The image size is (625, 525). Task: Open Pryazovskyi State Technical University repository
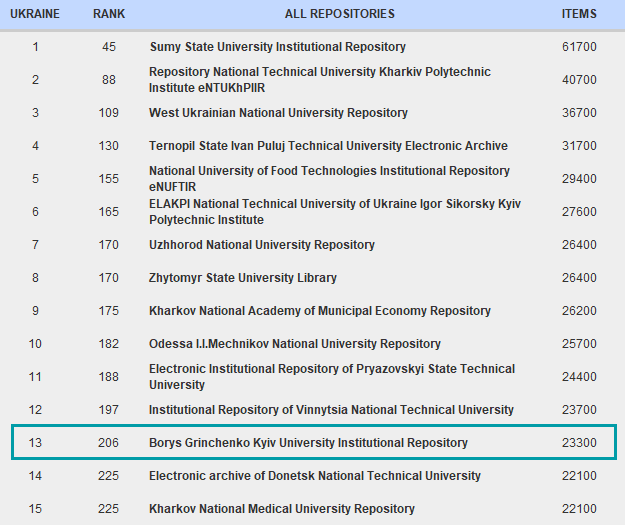(x=332, y=377)
